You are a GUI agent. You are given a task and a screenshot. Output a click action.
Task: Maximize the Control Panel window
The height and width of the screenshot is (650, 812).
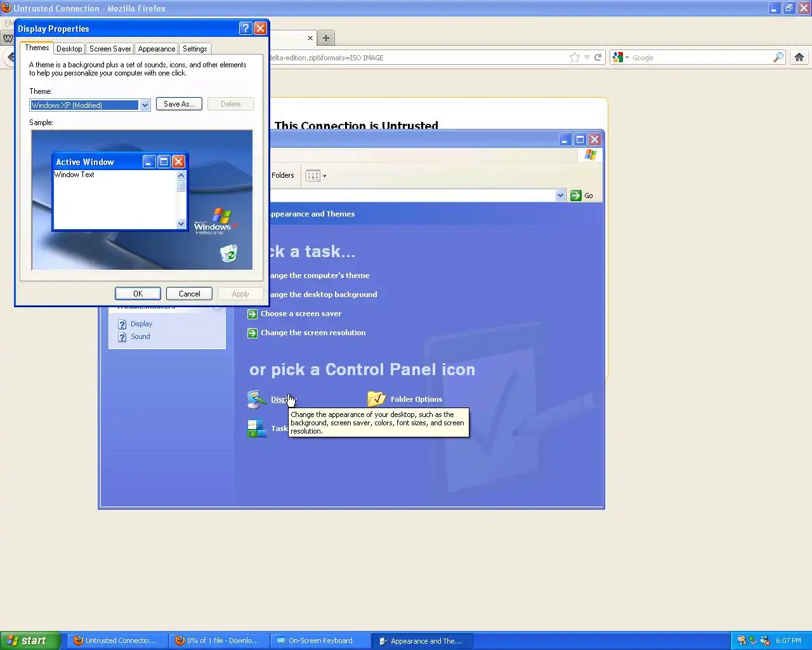pos(580,140)
